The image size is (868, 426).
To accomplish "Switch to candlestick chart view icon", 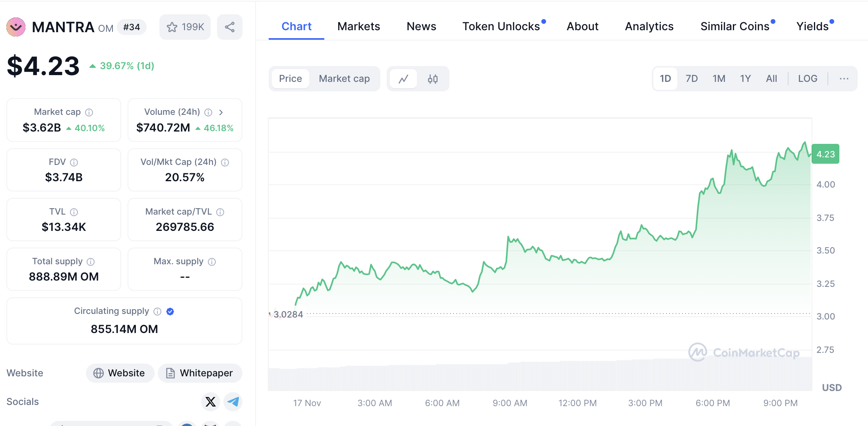I will [433, 79].
